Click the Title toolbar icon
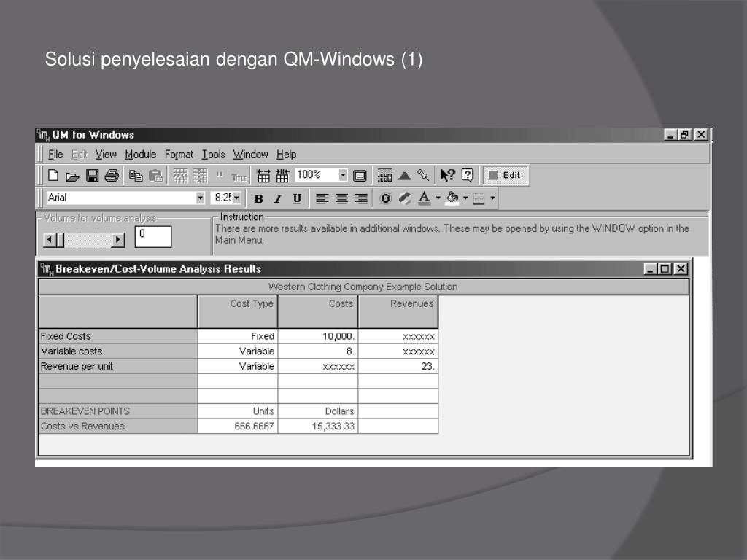Screen dimensions: 747x560 pyautogui.click(x=239, y=177)
